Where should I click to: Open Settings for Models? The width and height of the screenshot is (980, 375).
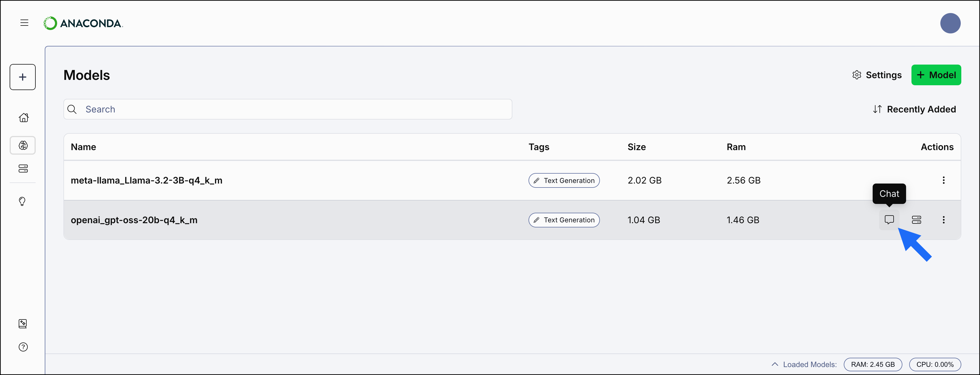[877, 75]
